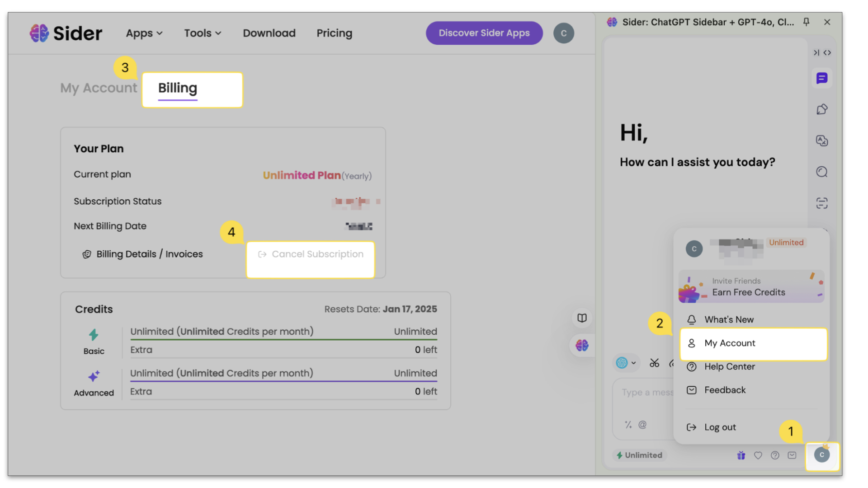Click the gift rewards icon
868x488 pixels.
point(741,455)
